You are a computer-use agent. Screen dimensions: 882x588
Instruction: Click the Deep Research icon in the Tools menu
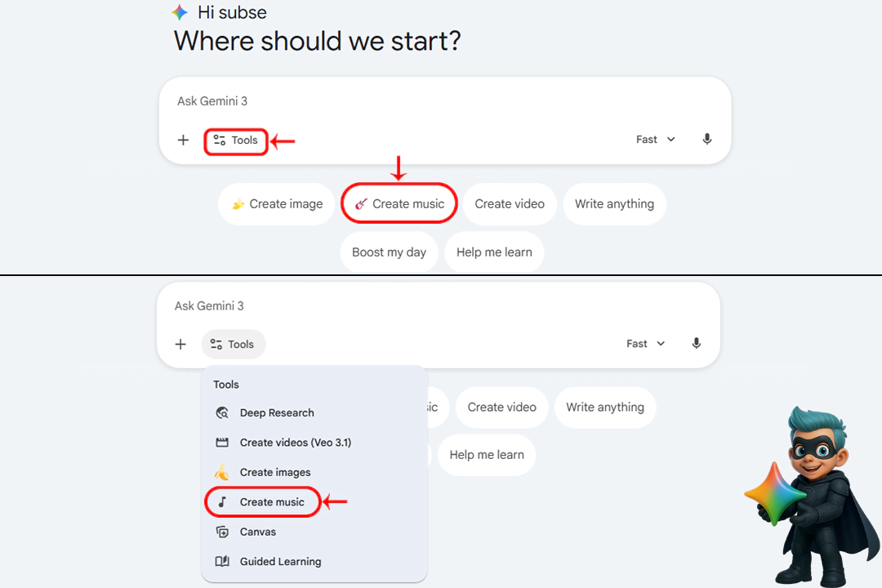pos(221,412)
